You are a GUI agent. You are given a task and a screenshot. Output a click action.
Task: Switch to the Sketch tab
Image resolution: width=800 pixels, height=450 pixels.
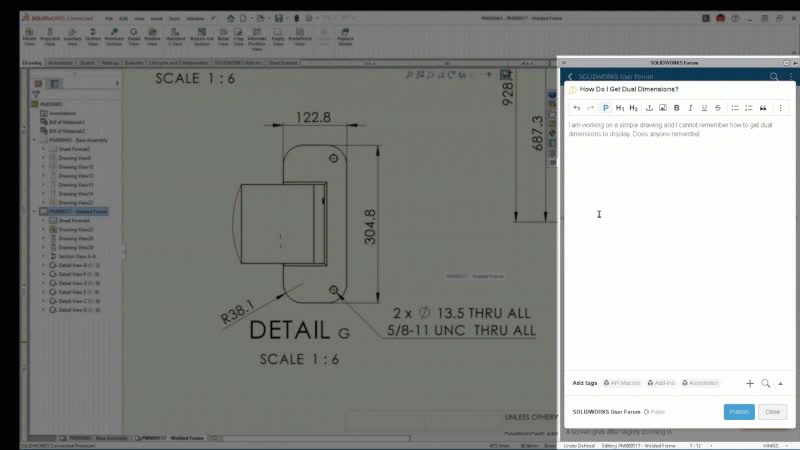(x=87, y=63)
